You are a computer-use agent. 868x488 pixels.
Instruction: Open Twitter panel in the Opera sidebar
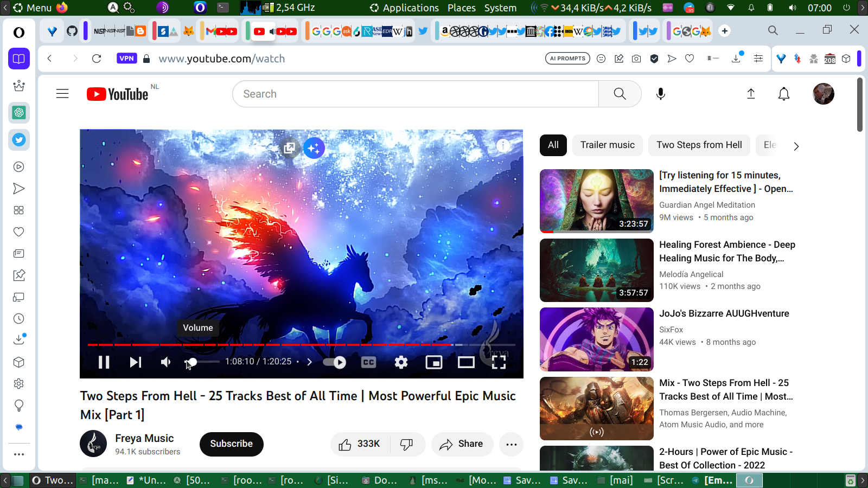pos(19,140)
